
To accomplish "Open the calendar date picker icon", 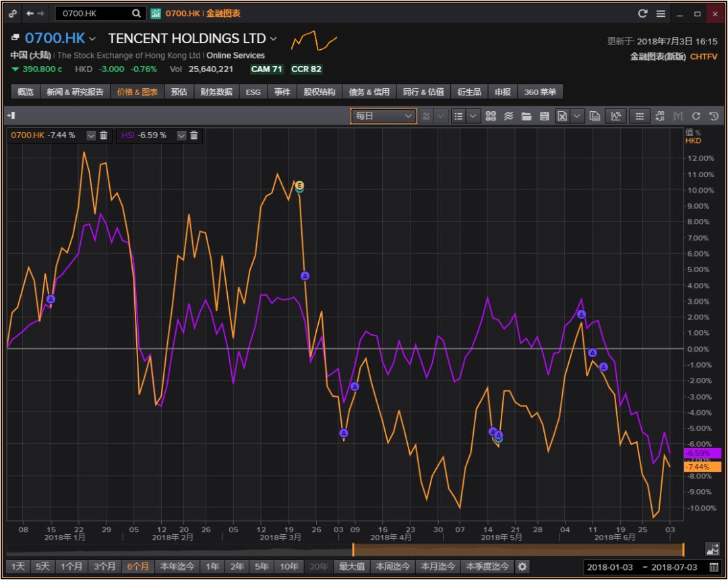I will click(714, 567).
